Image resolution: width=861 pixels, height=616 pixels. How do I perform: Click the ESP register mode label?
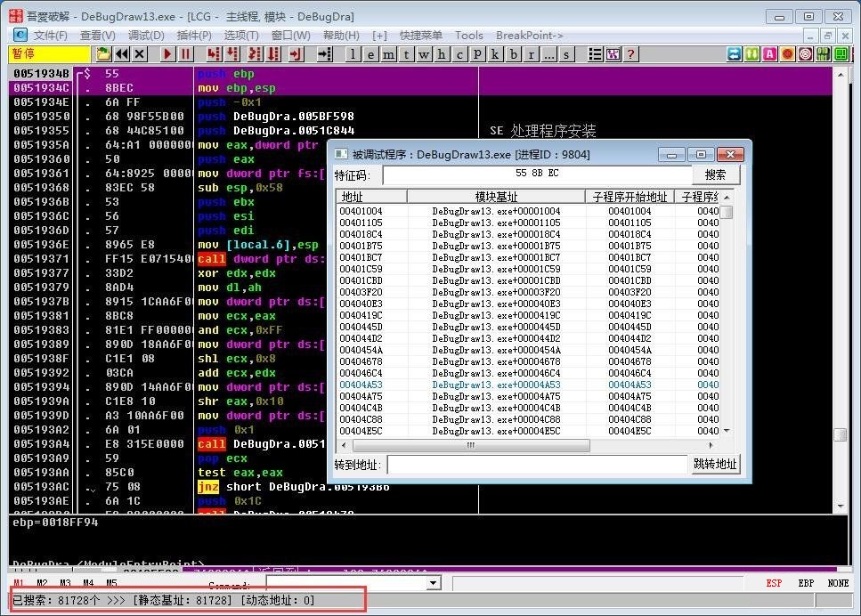point(774,583)
